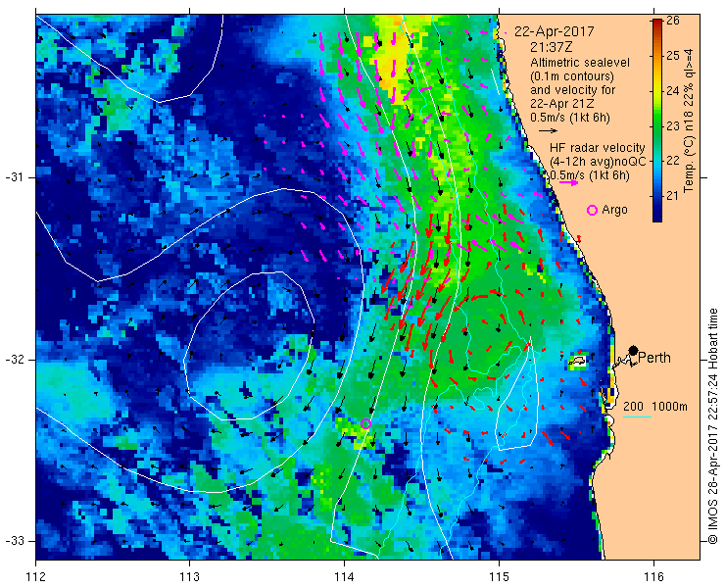Screen dimensions: 725x588
Task: Click the longitude axis label '116'
Action: point(653,577)
